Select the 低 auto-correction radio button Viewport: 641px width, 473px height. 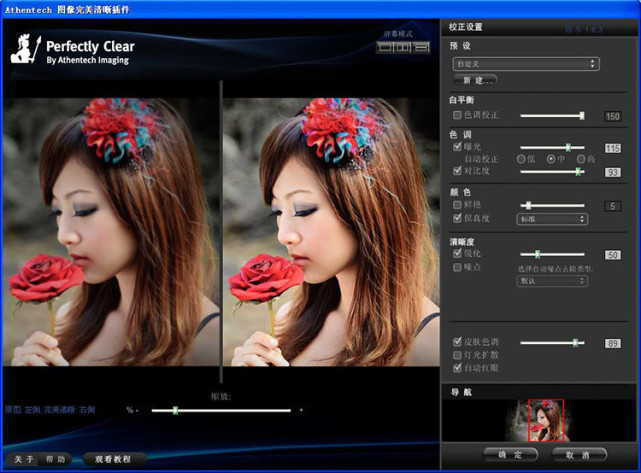click(521, 159)
